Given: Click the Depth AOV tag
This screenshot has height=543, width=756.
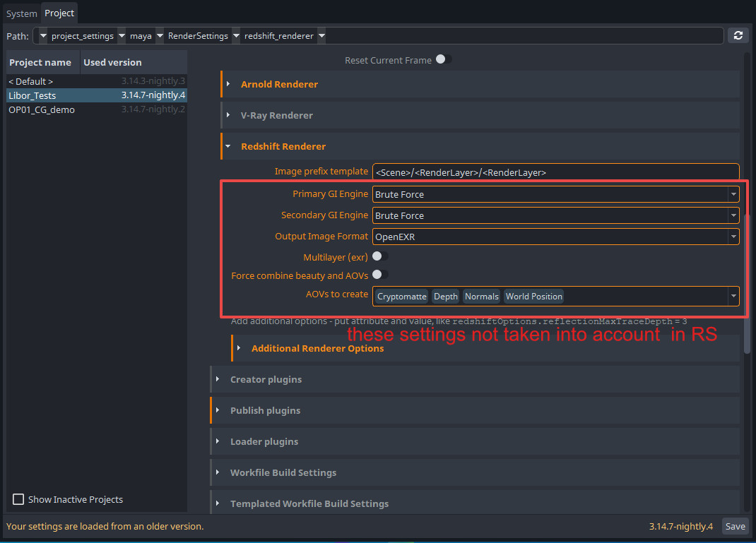Looking at the screenshot, I should [446, 297].
